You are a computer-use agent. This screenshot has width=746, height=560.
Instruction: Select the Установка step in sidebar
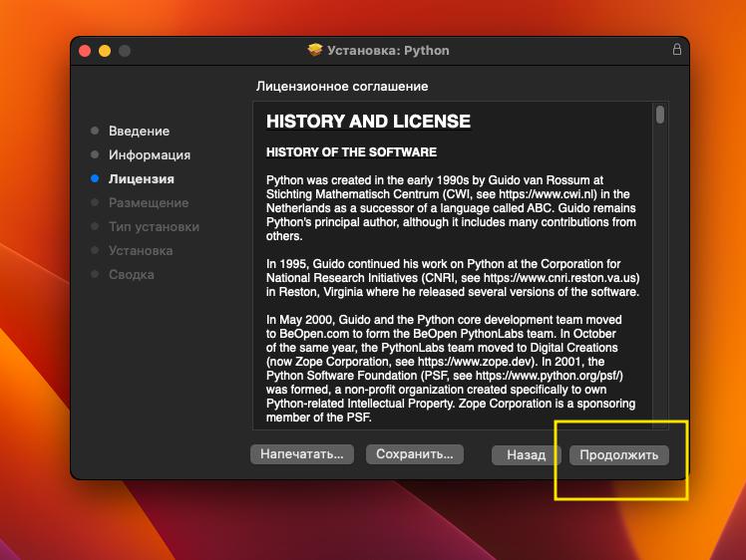tap(141, 250)
